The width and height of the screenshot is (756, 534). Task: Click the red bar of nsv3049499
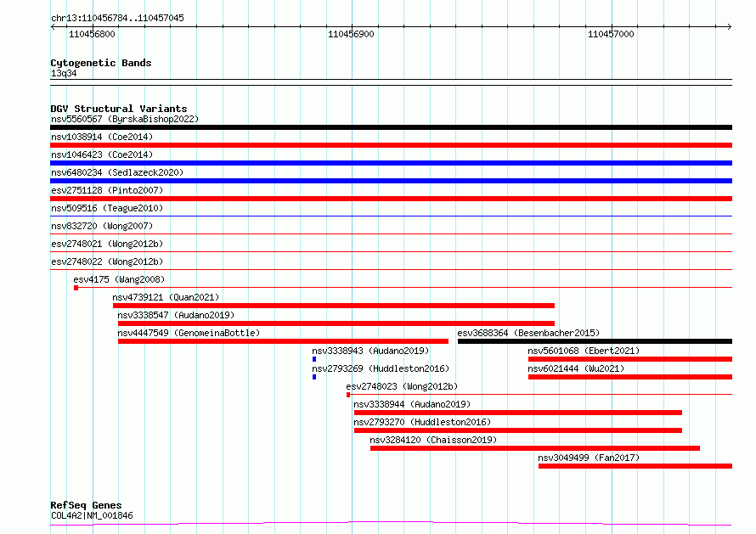pyautogui.click(x=635, y=467)
